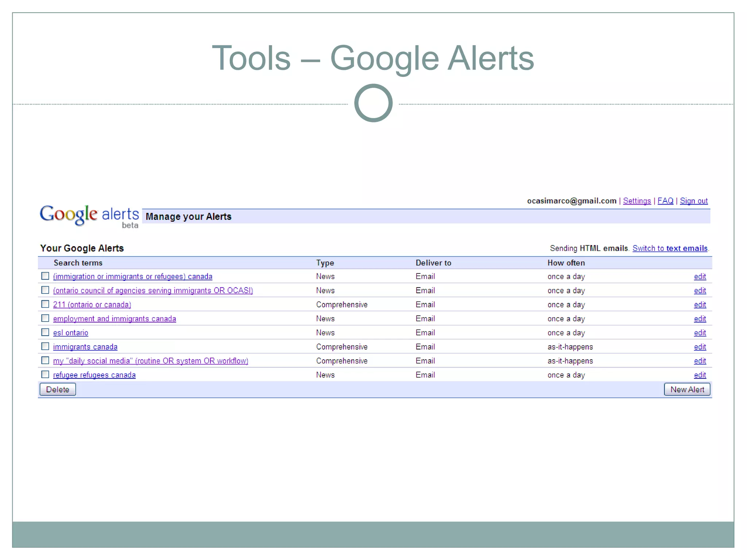Check the '(immigration or immigrants or refugees) canada' checkbox

tap(45, 276)
